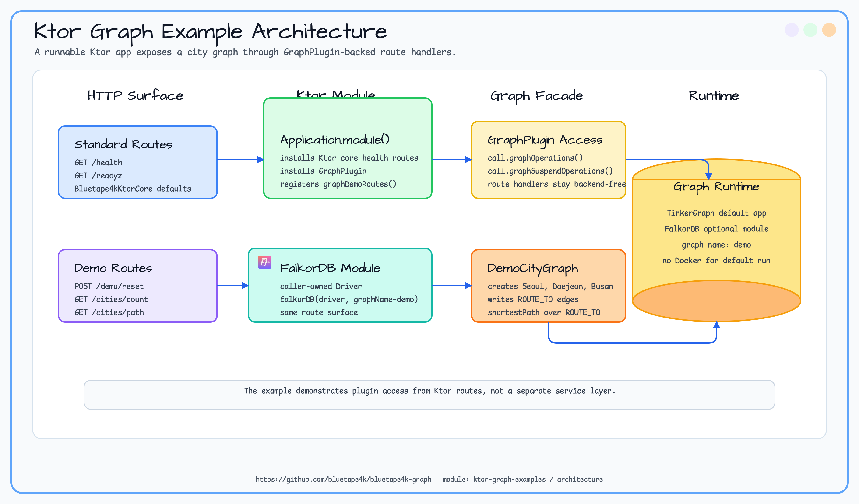The height and width of the screenshot is (504, 859).
Task: Click 'call.graphOperations()' text
Action: coord(535,158)
